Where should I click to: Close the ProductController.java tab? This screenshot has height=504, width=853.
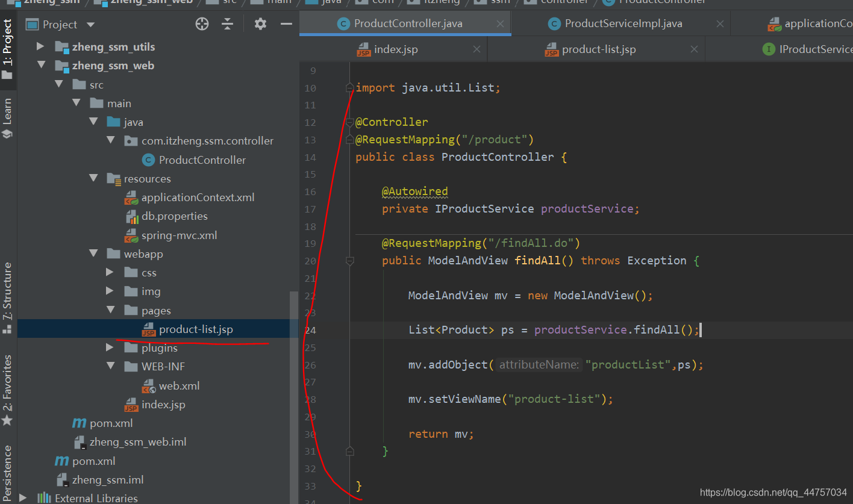500,24
